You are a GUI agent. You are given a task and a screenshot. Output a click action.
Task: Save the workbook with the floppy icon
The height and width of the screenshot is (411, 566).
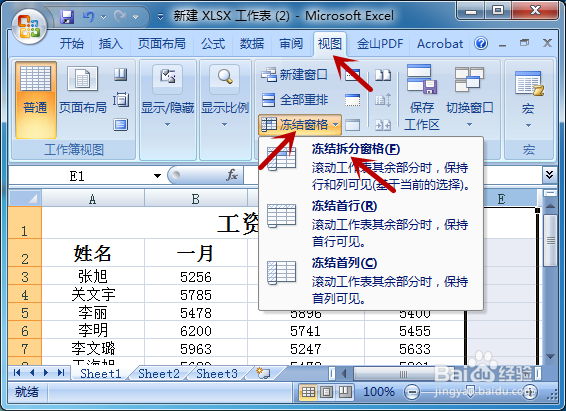(67, 17)
